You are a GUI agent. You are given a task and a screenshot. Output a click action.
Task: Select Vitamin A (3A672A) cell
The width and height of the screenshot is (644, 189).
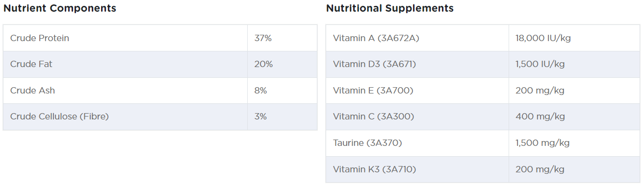point(417,38)
